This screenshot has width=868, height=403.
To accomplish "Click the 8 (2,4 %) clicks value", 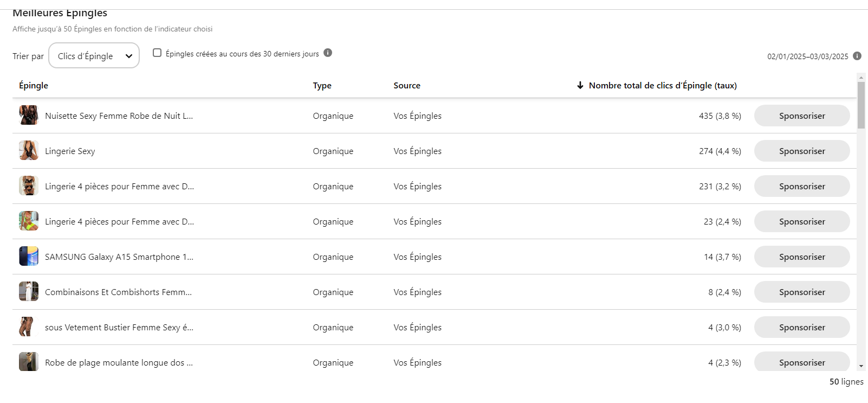I will click(x=724, y=292).
